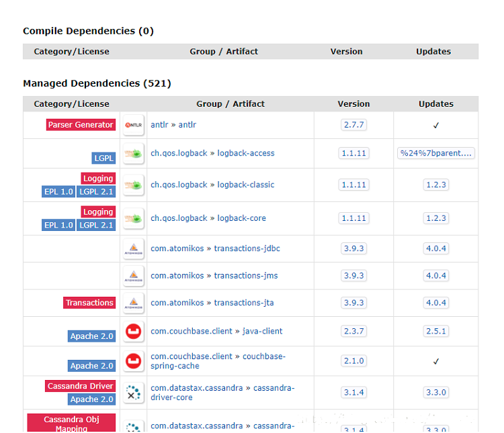Open ch.qos.logback group link in logback-core row

click(179, 218)
